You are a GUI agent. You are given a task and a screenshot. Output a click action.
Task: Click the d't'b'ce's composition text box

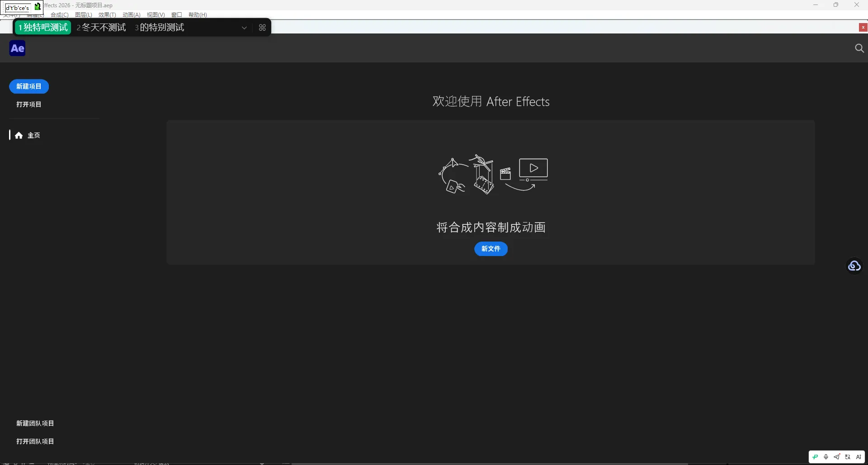(18, 8)
